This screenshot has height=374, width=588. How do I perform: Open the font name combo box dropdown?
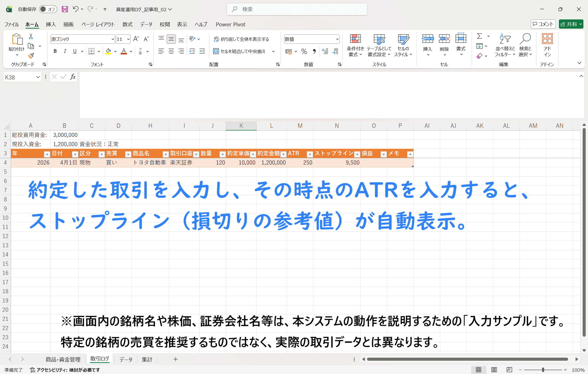coord(113,39)
